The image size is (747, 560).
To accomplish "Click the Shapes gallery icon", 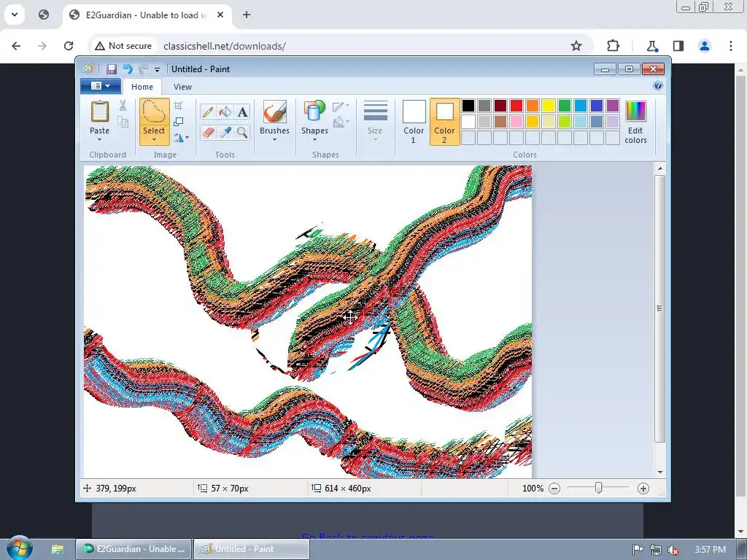I will click(x=314, y=112).
